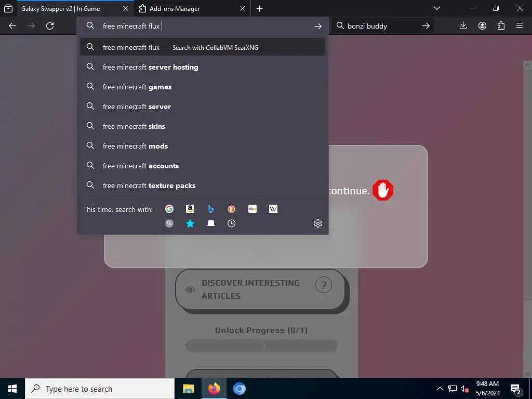
Task: Click the page vertical scrollbar
Action: click(x=528, y=219)
